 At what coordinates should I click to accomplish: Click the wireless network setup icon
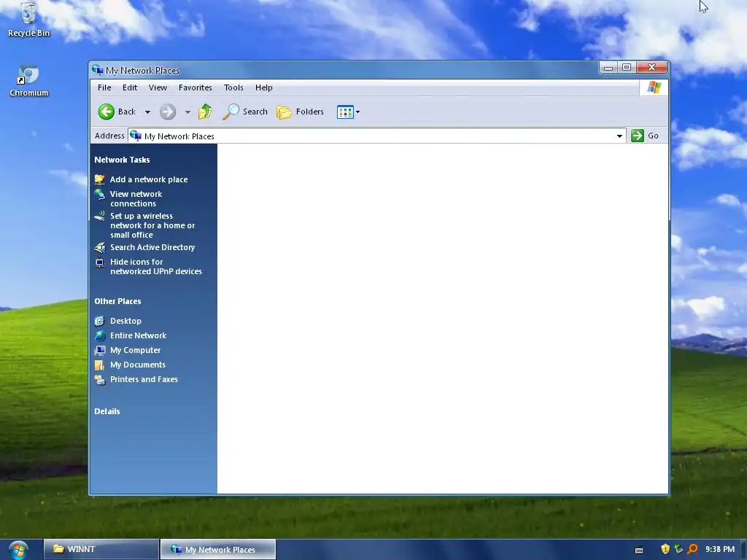click(x=99, y=216)
